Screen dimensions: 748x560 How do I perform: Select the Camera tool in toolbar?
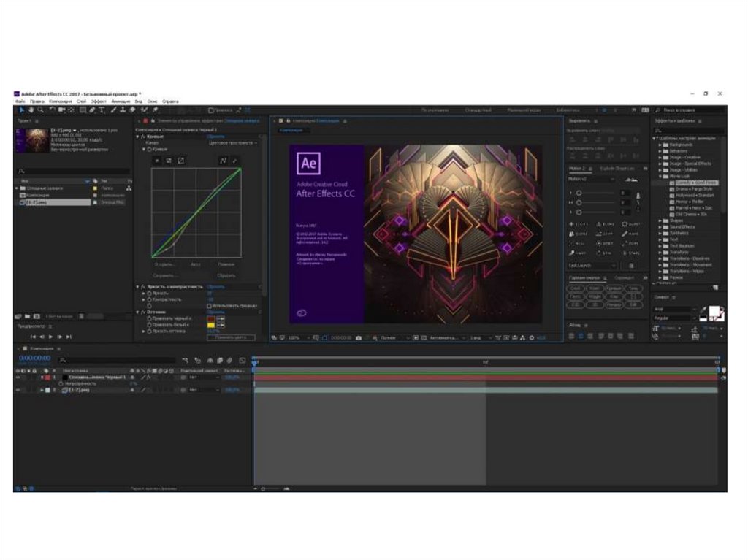(61, 110)
